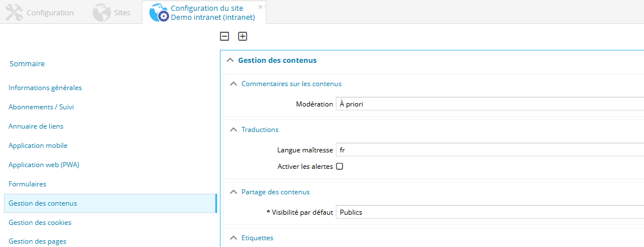Open Informations générales in the summary
Viewport: 644px width, 247px height.
tap(45, 88)
